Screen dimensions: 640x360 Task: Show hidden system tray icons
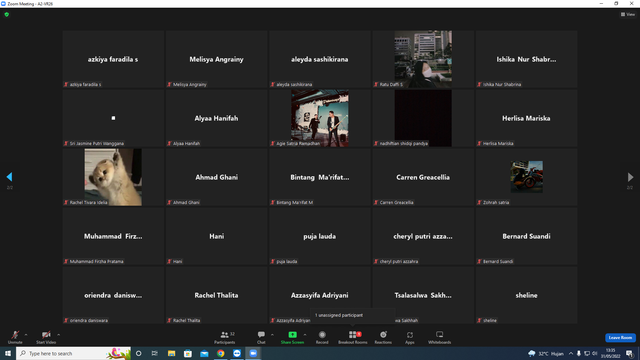571,353
